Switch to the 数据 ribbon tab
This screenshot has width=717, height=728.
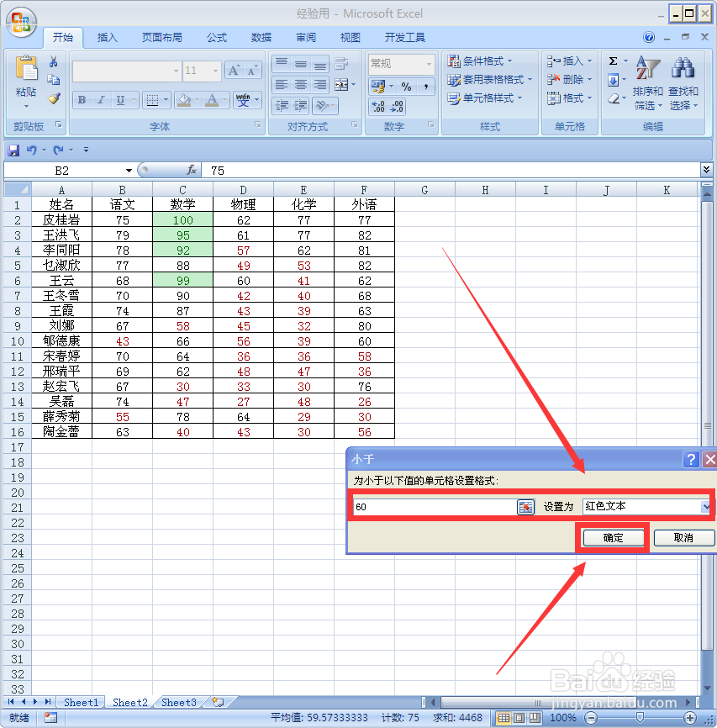tap(261, 37)
